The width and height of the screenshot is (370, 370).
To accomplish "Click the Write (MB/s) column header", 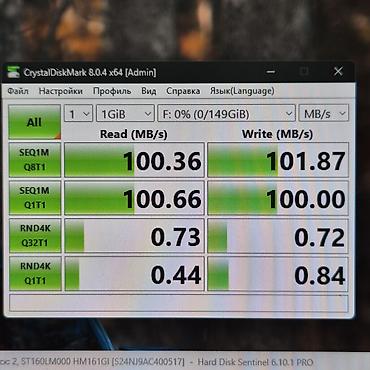I will (277, 134).
